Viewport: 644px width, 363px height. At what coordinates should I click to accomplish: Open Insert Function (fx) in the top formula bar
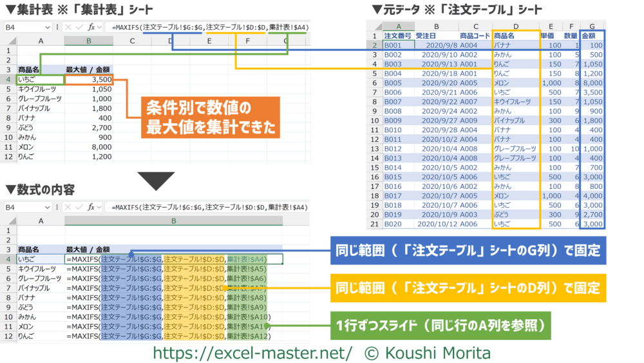point(91,28)
